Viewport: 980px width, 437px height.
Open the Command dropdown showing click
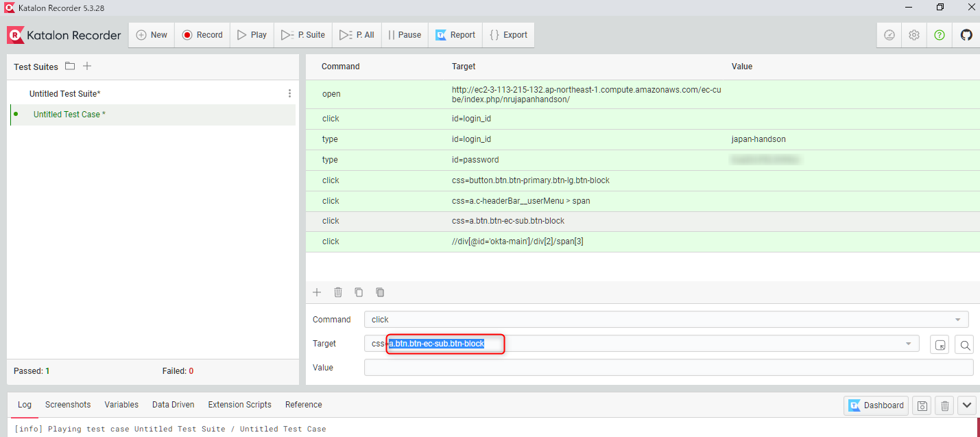point(666,320)
